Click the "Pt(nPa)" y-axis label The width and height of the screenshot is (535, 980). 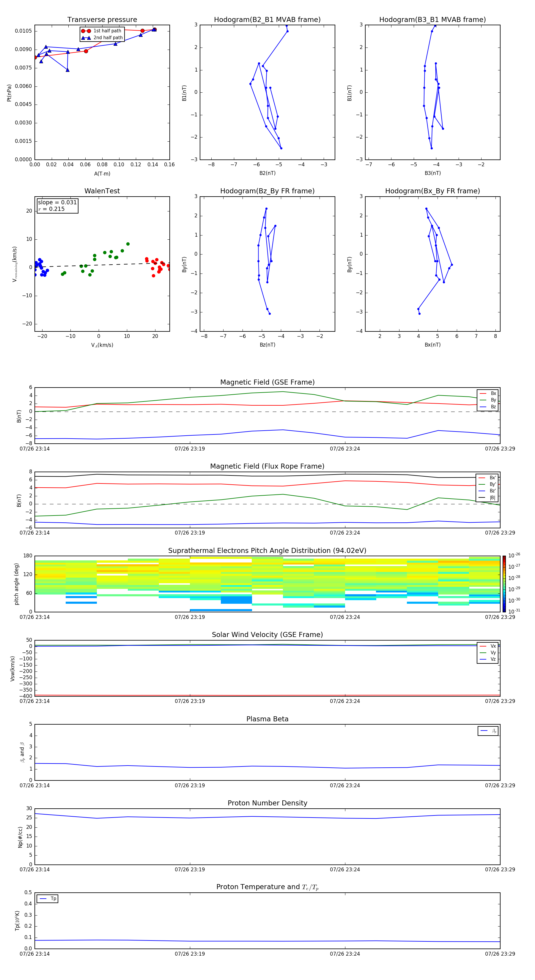(9, 93)
